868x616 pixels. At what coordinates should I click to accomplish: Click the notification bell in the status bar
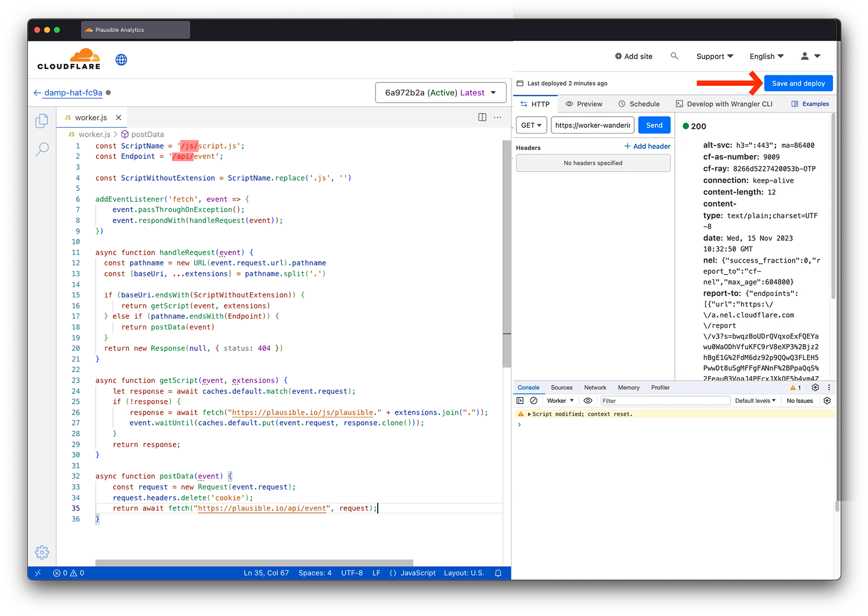pos(498,573)
